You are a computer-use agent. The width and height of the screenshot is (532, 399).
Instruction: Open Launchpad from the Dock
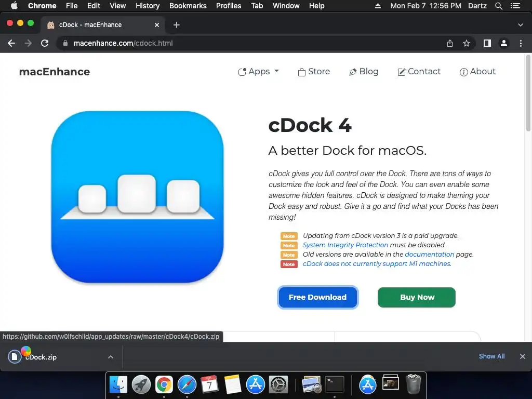tap(141, 385)
